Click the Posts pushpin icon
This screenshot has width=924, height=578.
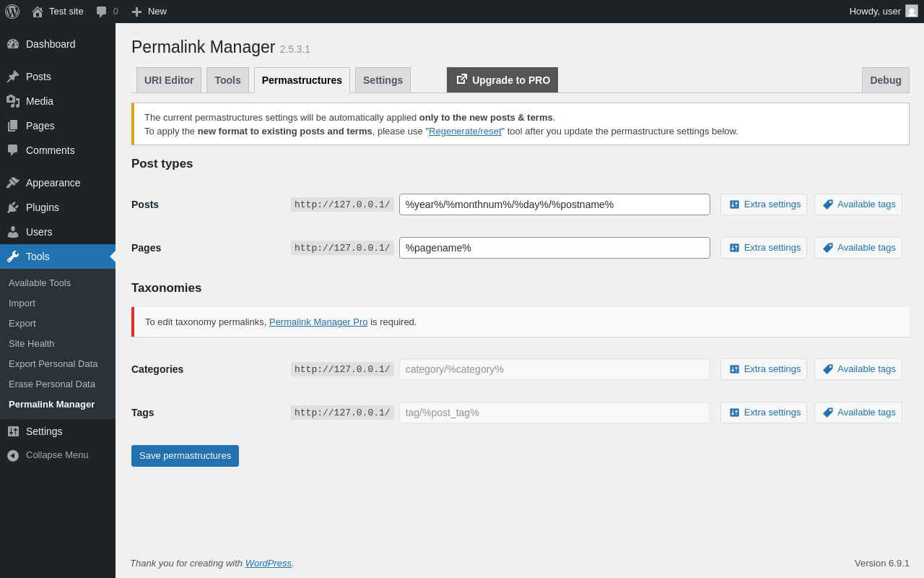pyautogui.click(x=13, y=77)
